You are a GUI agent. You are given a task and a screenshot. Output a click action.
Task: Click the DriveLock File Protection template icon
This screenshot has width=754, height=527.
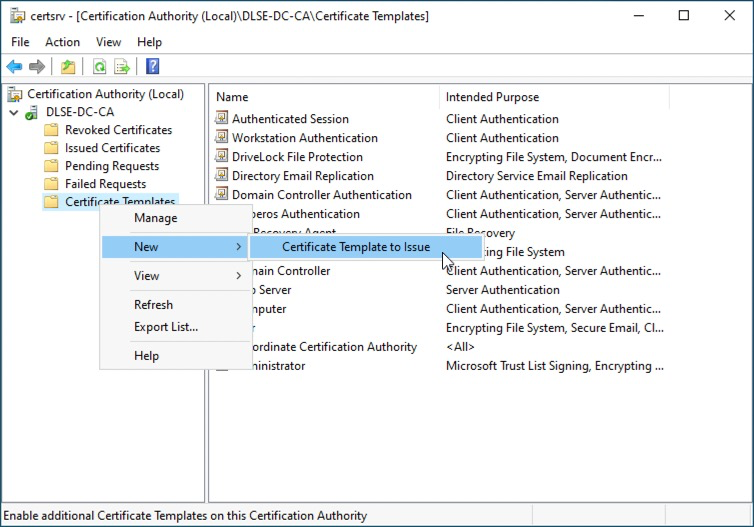pyautogui.click(x=222, y=157)
